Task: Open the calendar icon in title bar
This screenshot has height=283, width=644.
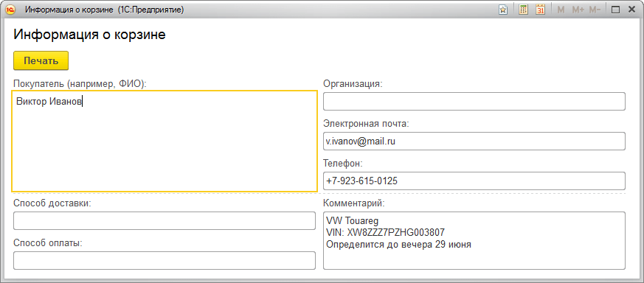Action: 541,10
